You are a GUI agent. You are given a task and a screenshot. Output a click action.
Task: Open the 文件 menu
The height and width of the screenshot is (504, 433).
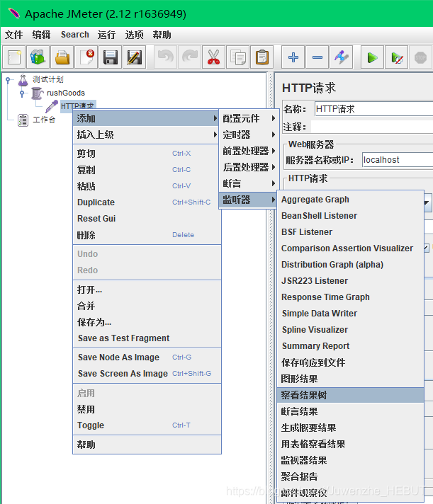pos(14,35)
